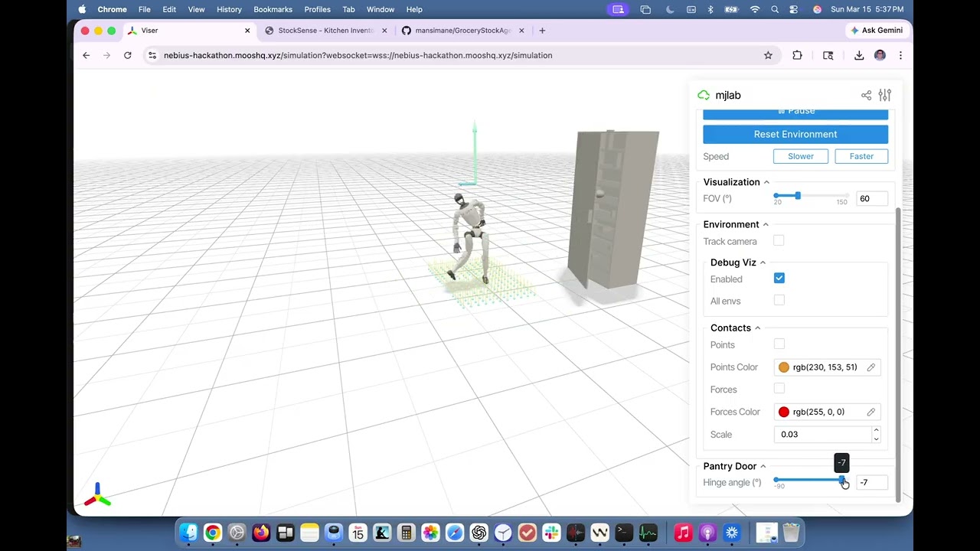Image resolution: width=980 pixels, height=551 pixels.
Task: Click the Hinge angle slider handle
Action: 841,480
